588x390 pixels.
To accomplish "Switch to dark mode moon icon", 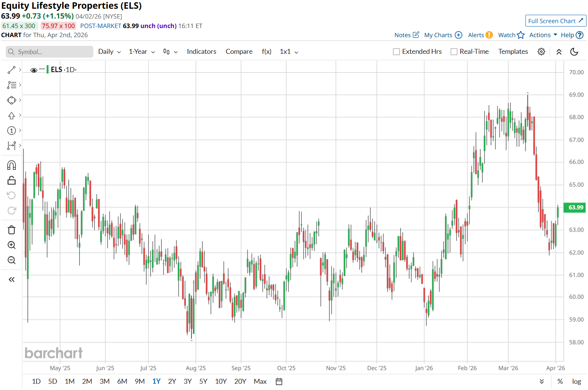I will point(574,52).
